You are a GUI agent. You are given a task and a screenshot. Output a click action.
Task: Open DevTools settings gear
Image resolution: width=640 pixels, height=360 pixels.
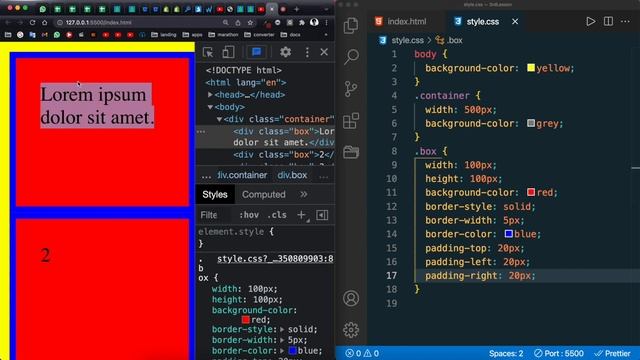click(x=285, y=52)
